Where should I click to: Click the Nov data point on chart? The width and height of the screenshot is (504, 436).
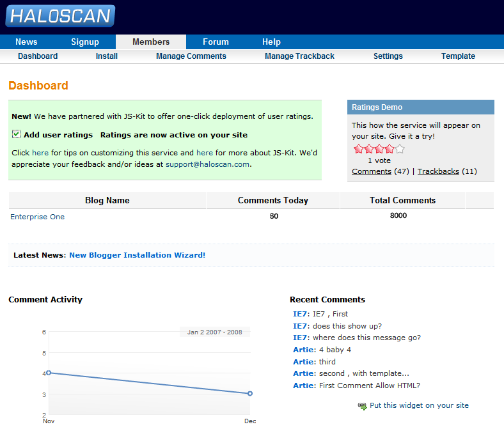click(x=49, y=373)
